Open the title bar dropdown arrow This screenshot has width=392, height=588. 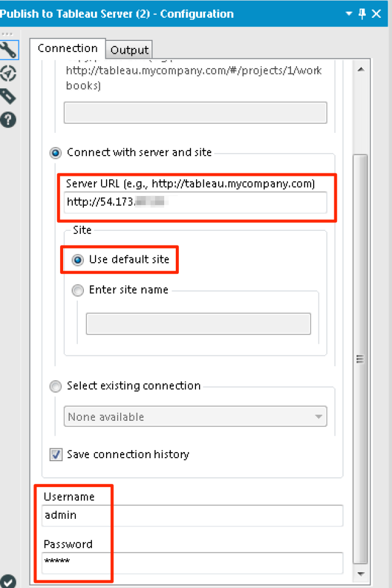click(348, 13)
